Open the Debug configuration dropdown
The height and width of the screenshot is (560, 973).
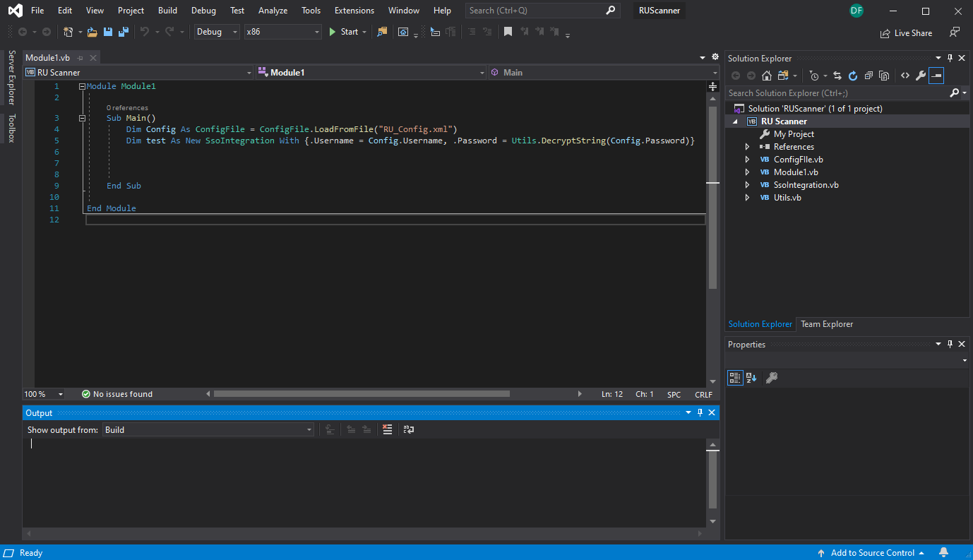217,32
